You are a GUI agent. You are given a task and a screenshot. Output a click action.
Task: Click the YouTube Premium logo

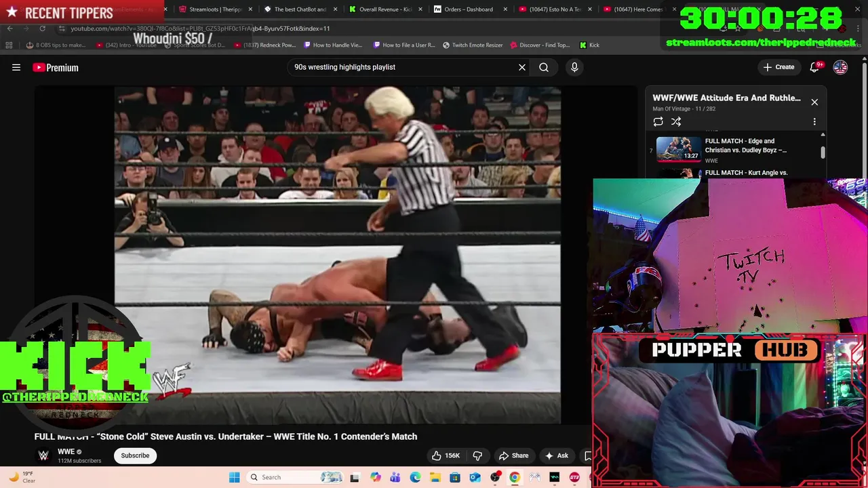(x=56, y=67)
